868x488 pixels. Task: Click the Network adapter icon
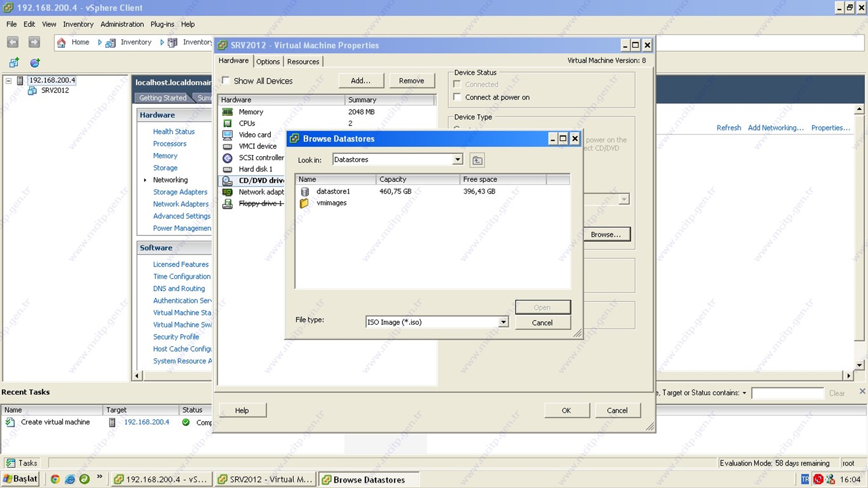pos(228,192)
